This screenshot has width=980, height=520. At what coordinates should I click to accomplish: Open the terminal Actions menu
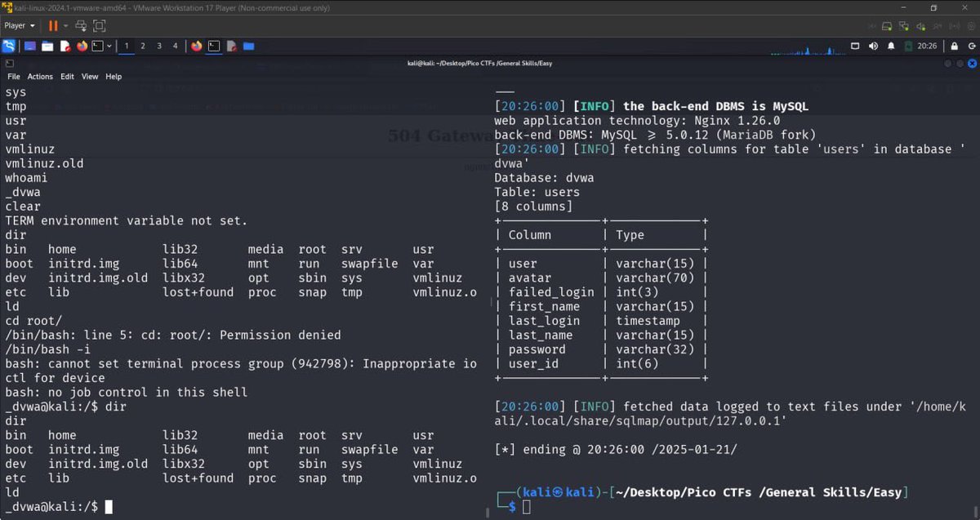point(40,76)
